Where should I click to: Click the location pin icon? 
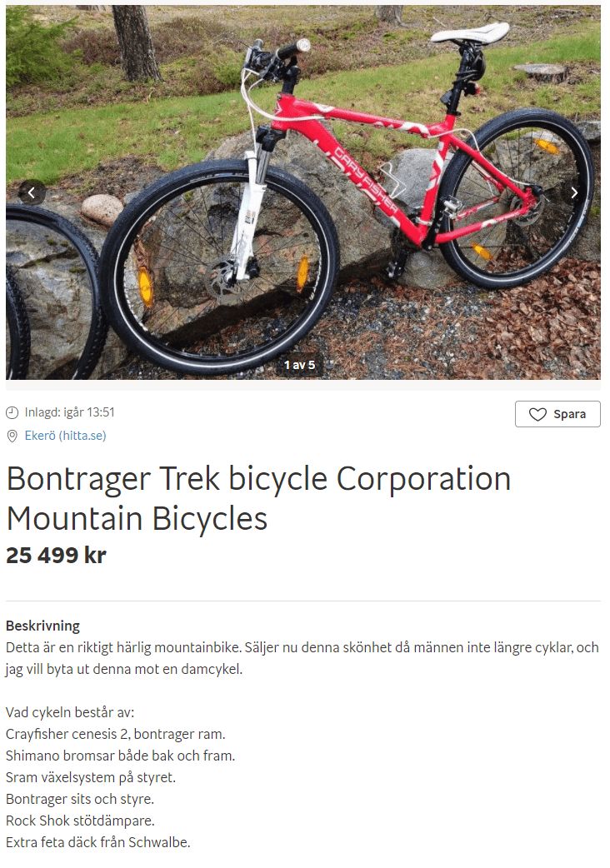[12, 436]
